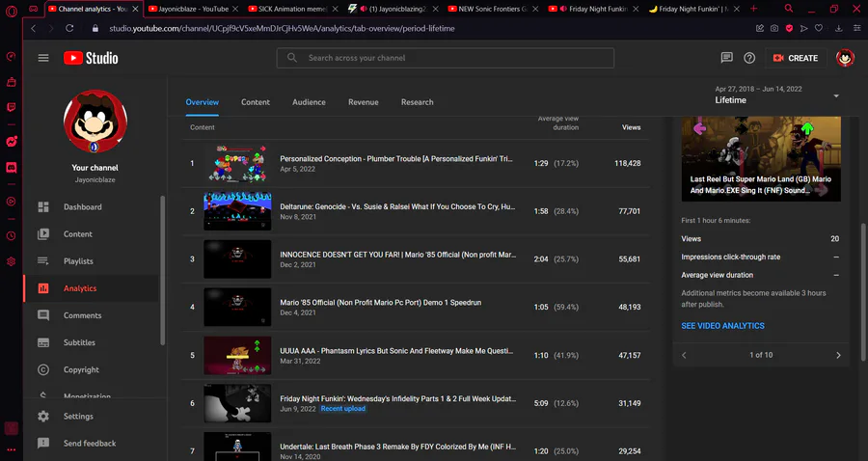This screenshot has height=461, width=868.
Task: Go to Content in the Studio sidebar
Action: (77, 234)
